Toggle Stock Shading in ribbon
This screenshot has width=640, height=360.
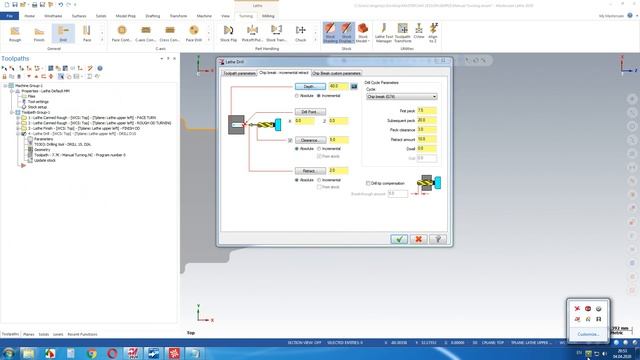tap(330, 33)
